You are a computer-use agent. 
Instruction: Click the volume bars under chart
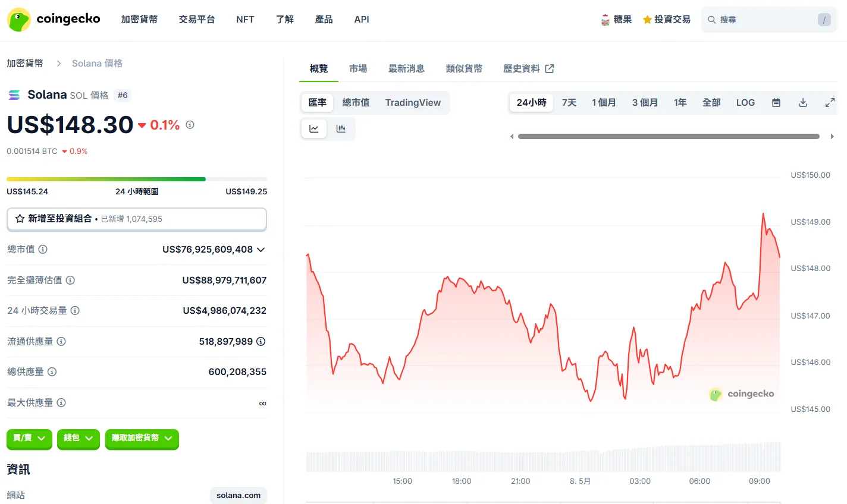point(543,458)
